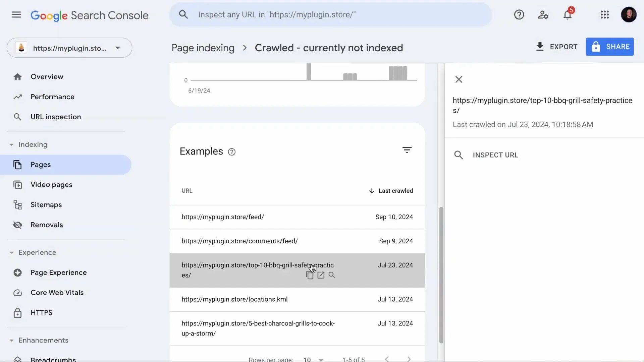This screenshot has height=362, width=644.
Task: Click the Performance trend icon
Action: 17,97
